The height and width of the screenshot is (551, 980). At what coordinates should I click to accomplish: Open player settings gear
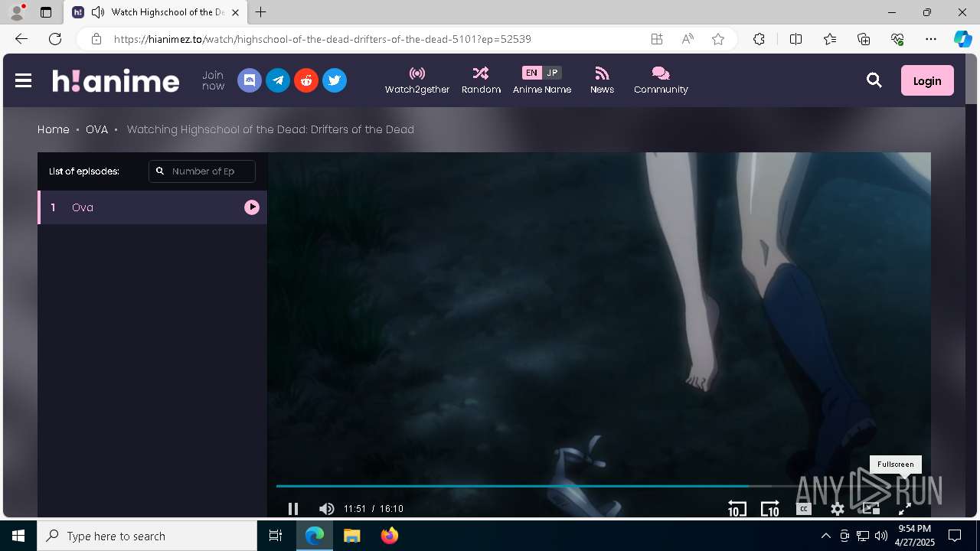pyautogui.click(x=838, y=509)
